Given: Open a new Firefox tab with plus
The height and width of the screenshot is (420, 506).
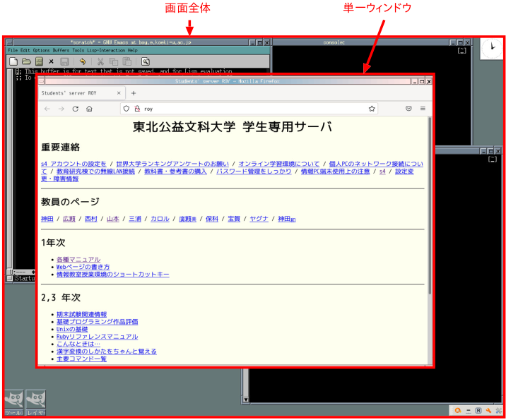Looking at the screenshot, I should point(134,93).
